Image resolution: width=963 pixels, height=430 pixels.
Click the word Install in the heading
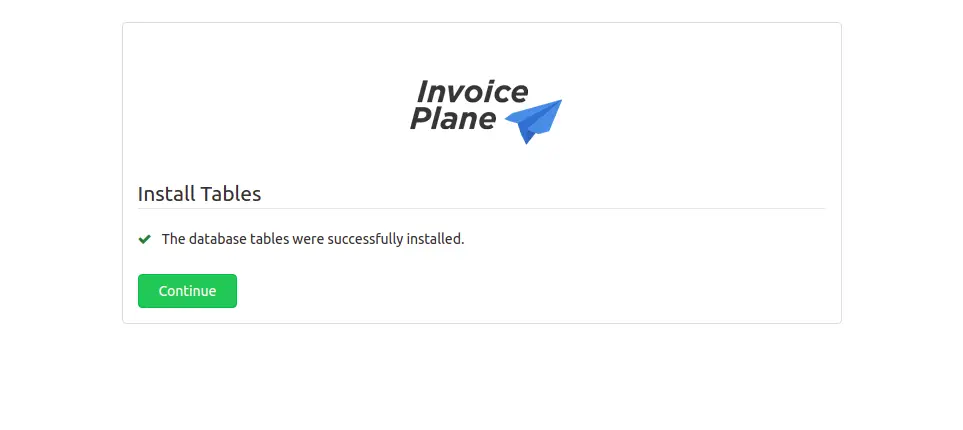pos(167,194)
